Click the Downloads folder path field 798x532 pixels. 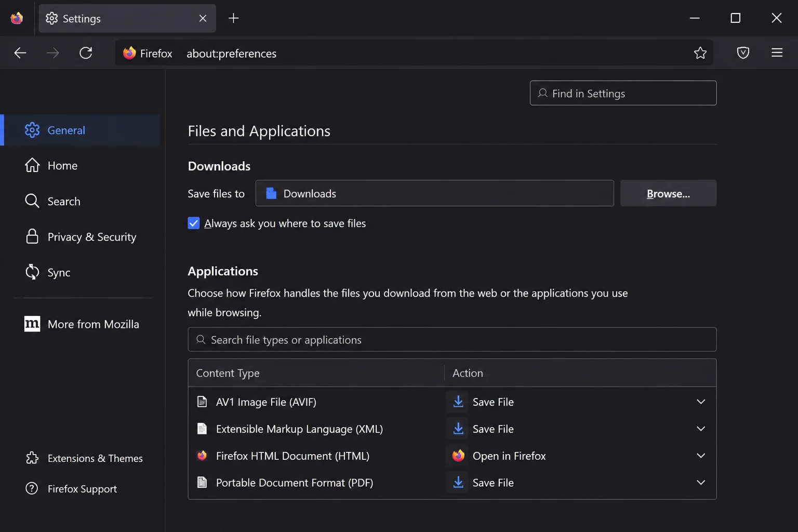click(434, 193)
